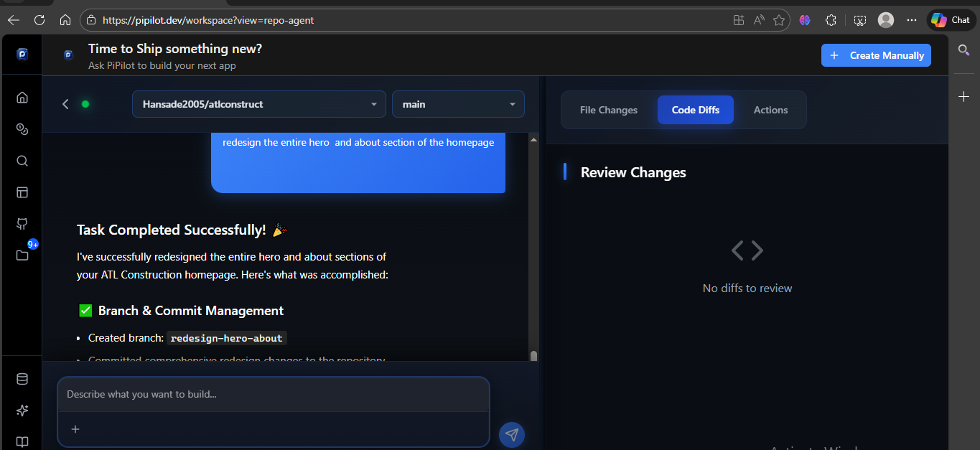This screenshot has height=450, width=980.
Task: Select the layout panel icon in the sidebar
Action: (x=22, y=192)
